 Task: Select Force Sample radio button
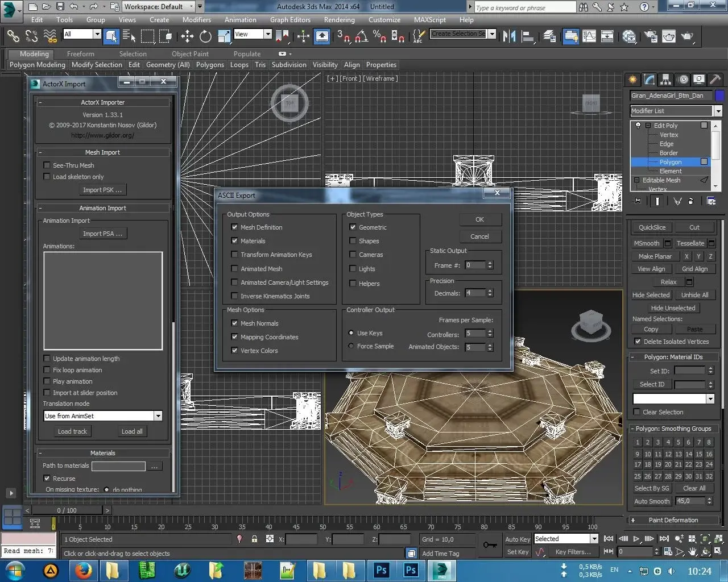(351, 346)
